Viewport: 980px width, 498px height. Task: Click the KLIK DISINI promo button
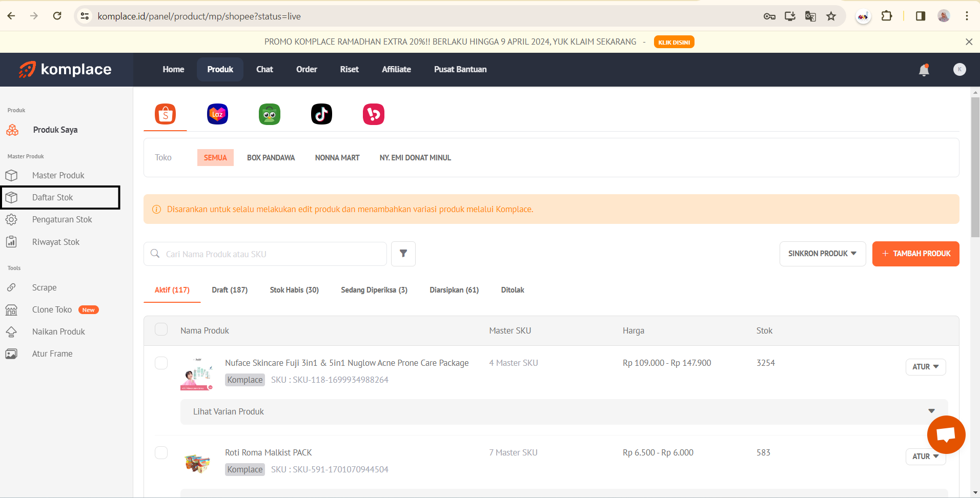(674, 42)
